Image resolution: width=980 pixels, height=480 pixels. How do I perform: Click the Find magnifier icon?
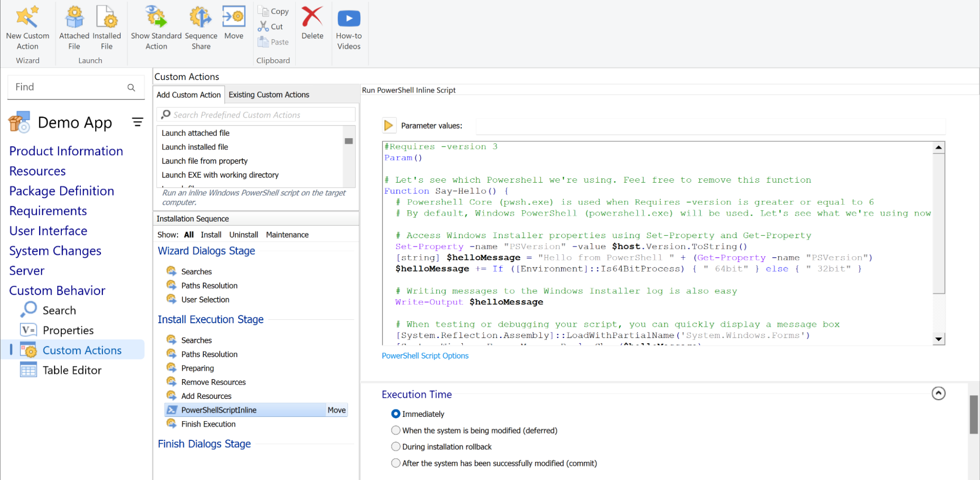(131, 87)
